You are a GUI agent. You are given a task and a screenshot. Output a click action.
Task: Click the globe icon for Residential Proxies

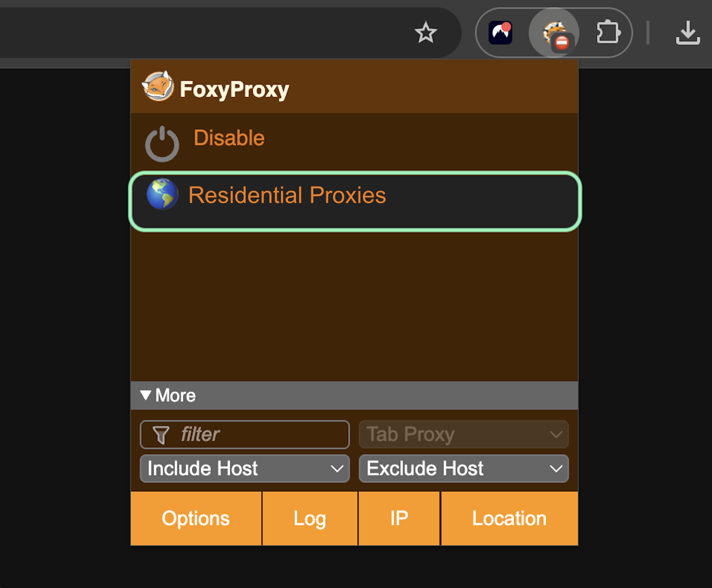tap(162, 194)
